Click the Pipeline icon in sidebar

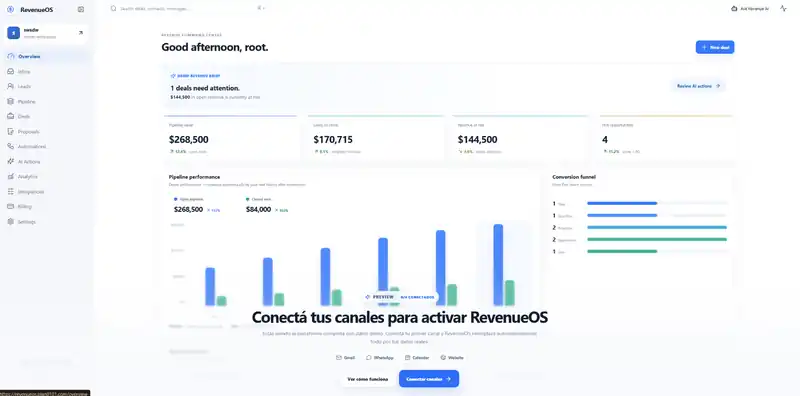pos(11,102)
